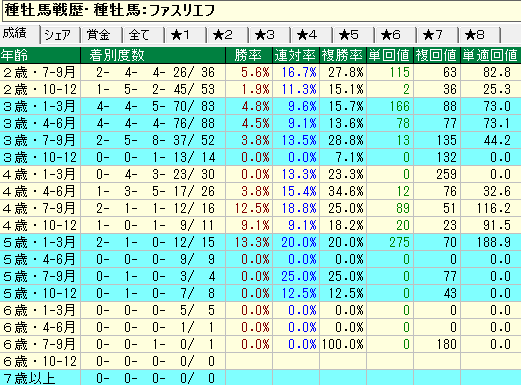Click the 連対率 column header

[296, 55]
